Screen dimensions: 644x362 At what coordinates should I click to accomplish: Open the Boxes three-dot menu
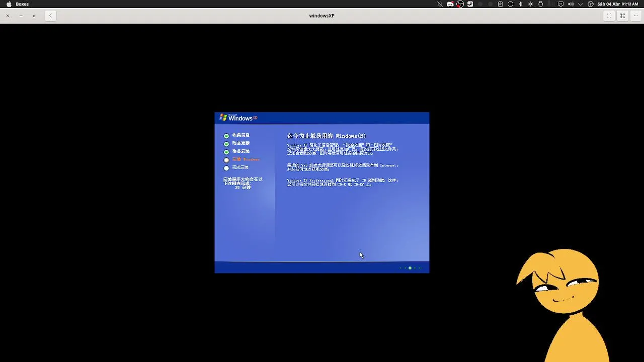636,16
